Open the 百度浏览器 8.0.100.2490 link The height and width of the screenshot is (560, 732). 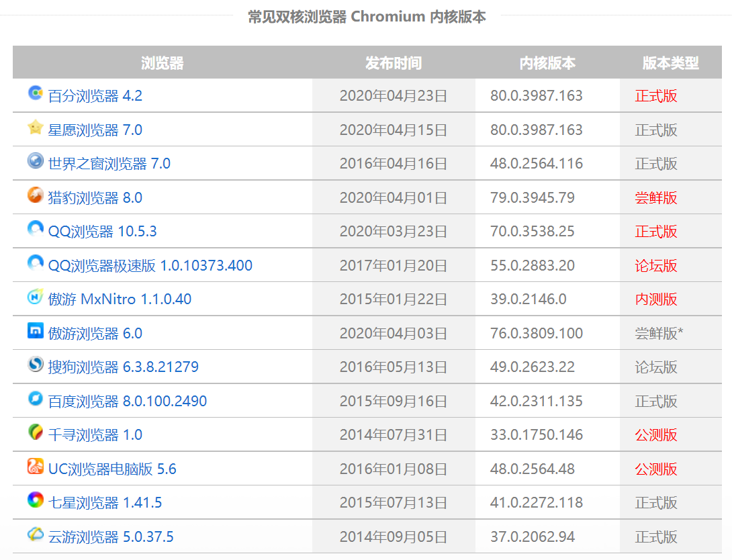(x=128, y=402)
